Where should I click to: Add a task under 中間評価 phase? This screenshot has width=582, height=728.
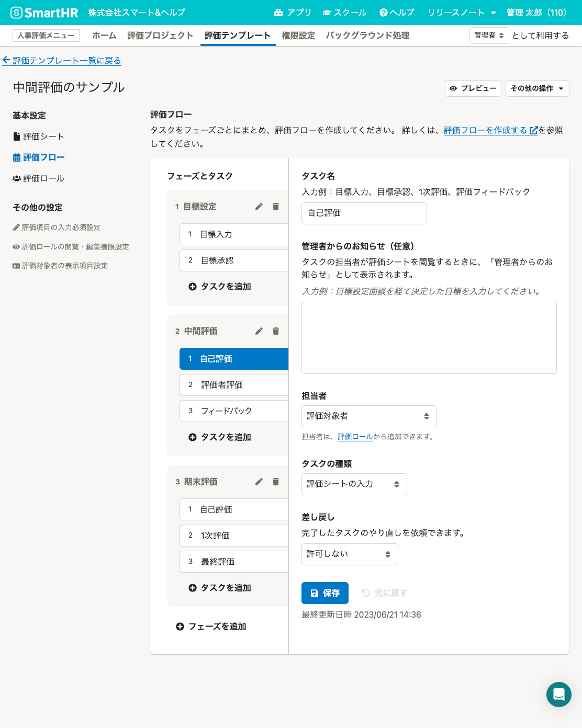220,437
